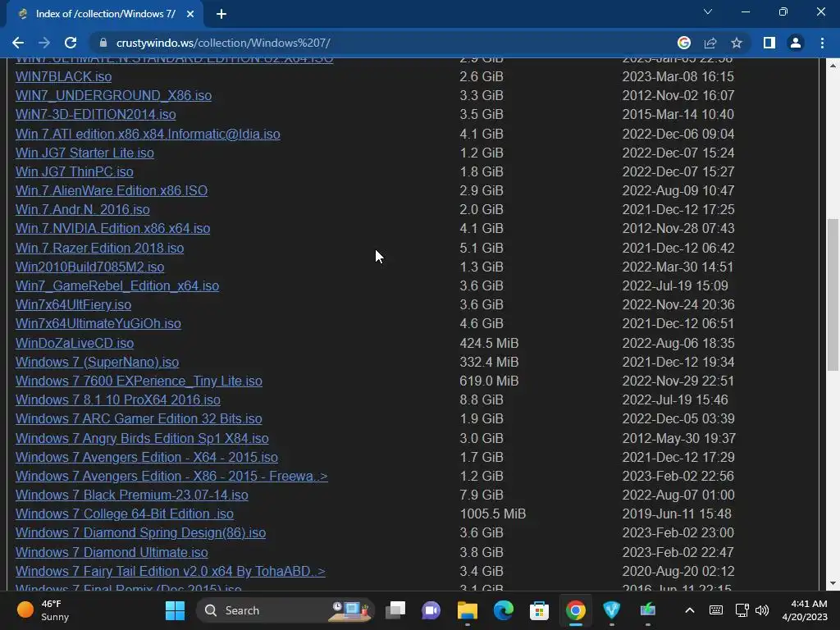840x630 pixels.
Task: Click the scrollbar up arrow
Action: tap(833, 66)
